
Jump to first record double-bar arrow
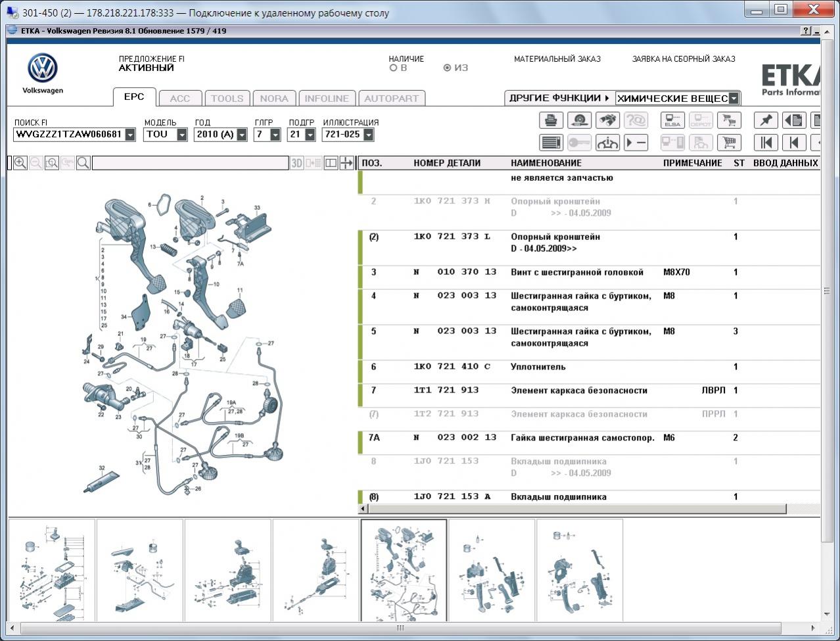click(x=766, y=142)
